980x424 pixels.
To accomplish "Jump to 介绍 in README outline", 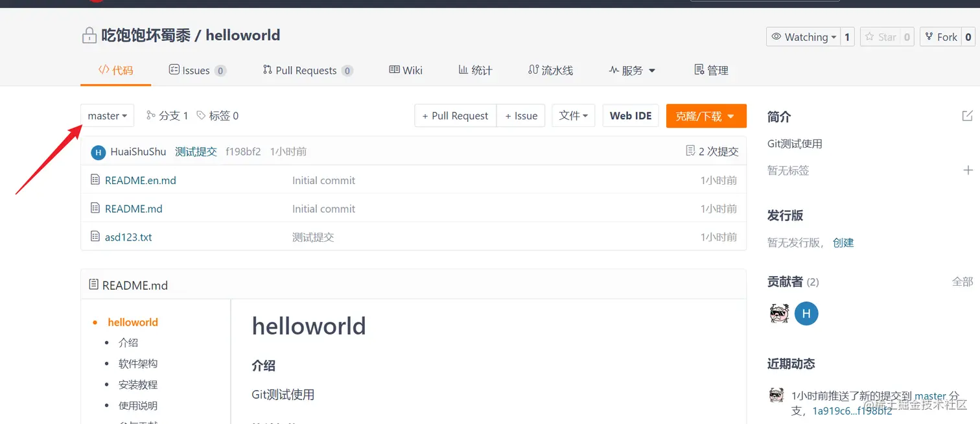I will click(128, 343).
